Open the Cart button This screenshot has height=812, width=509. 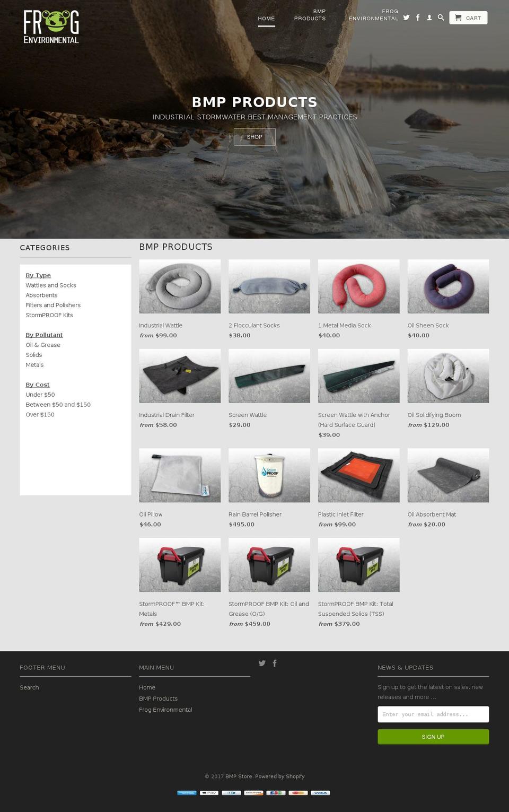[468, 18]
